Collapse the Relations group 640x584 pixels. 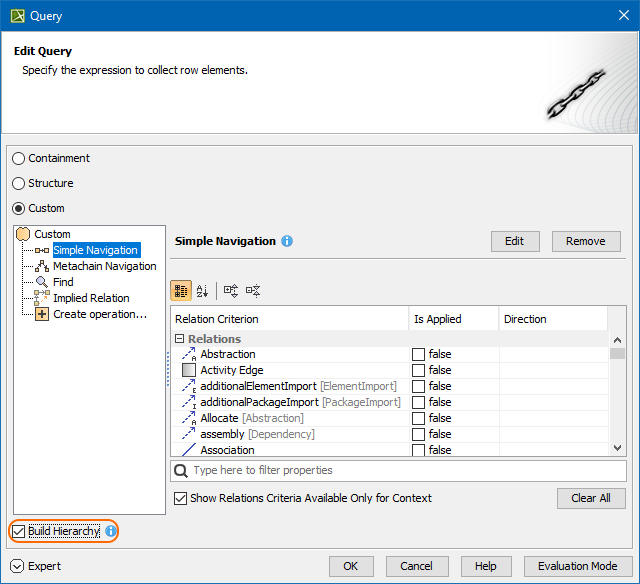point(179,339)
